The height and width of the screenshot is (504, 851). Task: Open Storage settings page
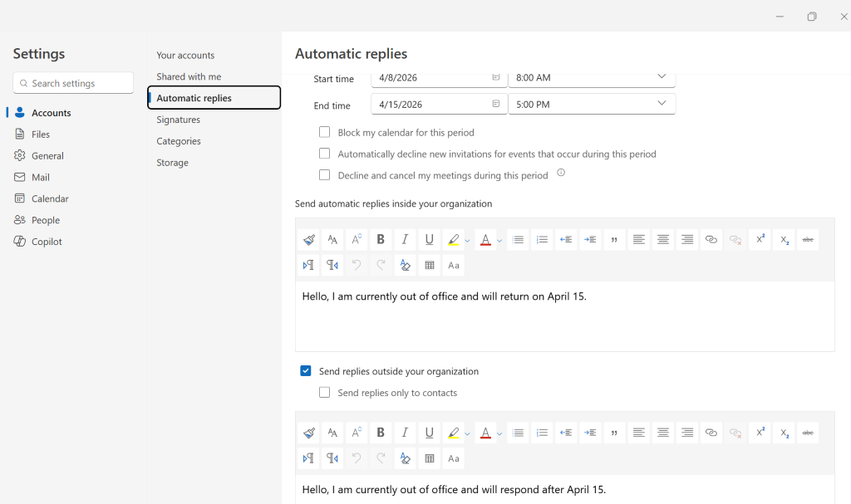pyautogui.click(x=173, y=162)
